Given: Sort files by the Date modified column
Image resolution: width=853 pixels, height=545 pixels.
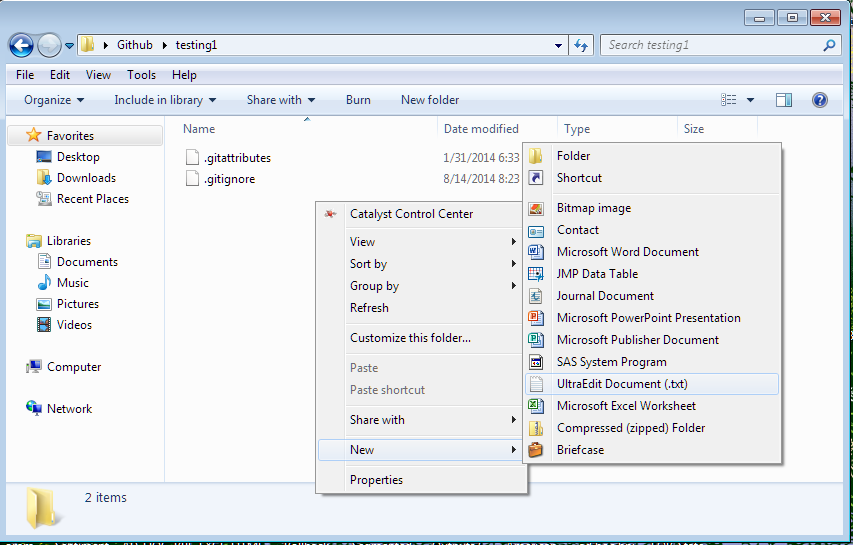Looking at the screenshot, I should (x=481, y=129).
